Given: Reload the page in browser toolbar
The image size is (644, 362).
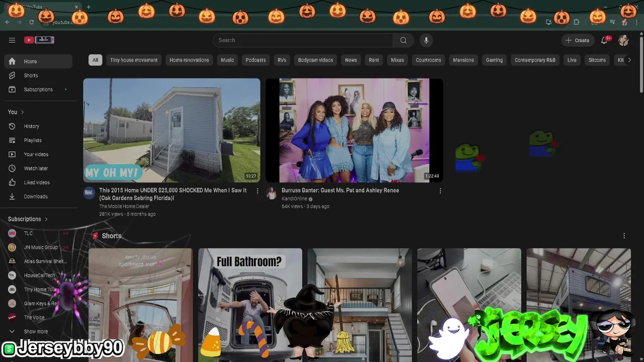Looking at the screenshot, I should pyautogui.click(x=31, y=22).
